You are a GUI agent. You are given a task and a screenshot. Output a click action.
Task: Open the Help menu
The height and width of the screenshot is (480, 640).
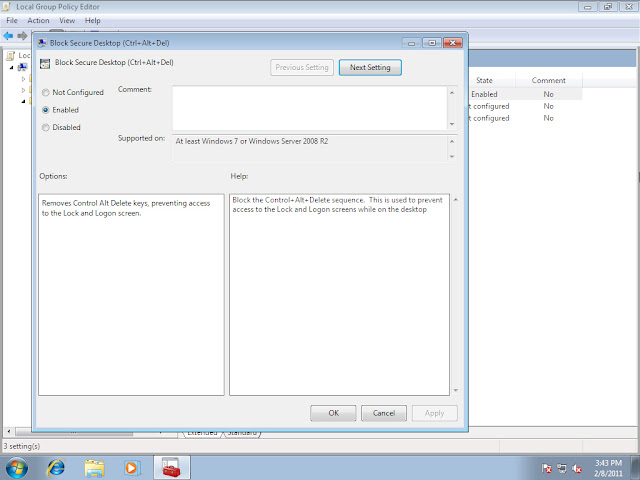click(93, 20)
